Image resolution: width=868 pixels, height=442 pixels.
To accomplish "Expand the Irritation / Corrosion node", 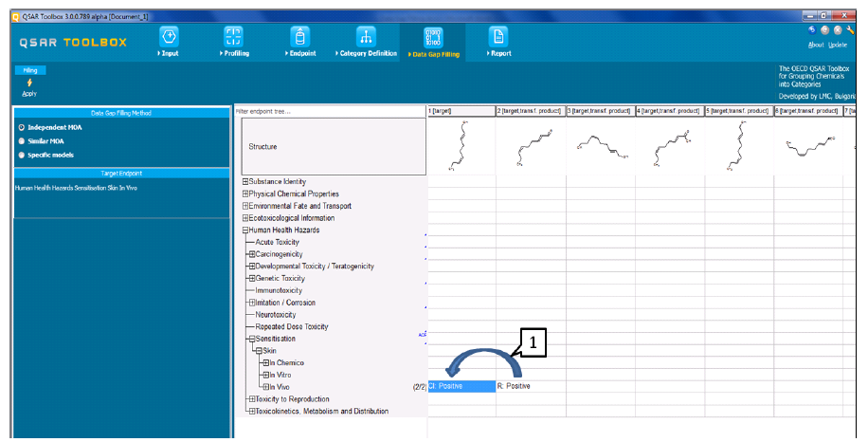I will [x=252, y=303].
